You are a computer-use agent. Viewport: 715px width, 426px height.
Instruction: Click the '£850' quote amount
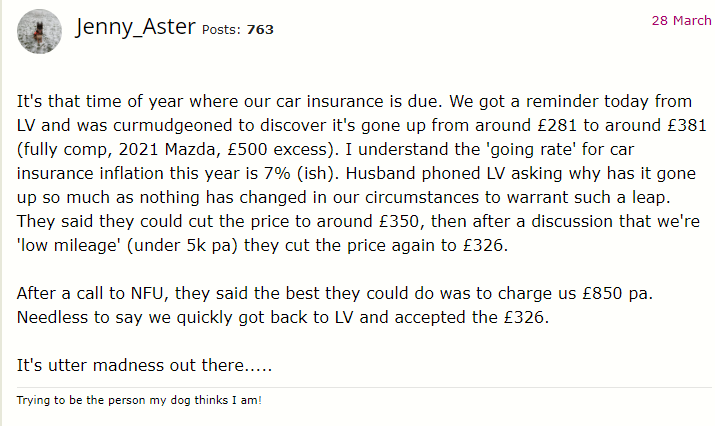coord(602,293)
